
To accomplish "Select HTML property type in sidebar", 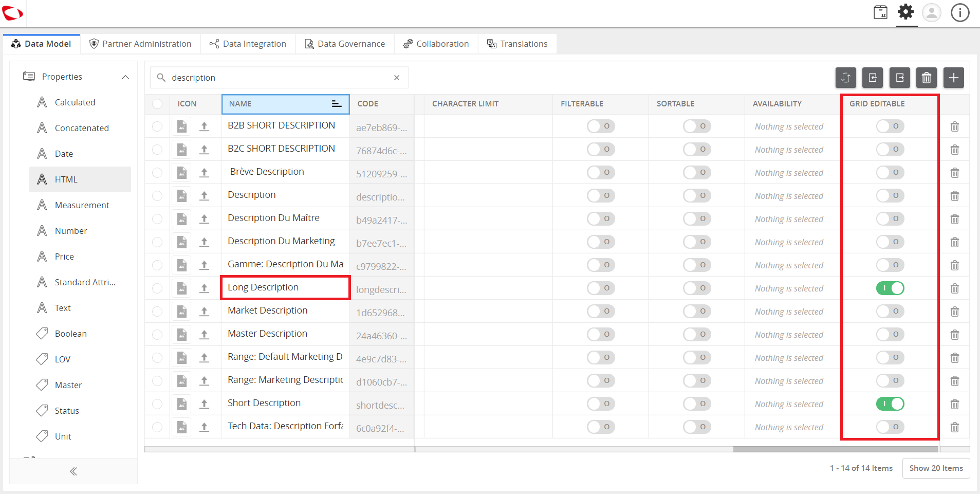I will point(80,179).
